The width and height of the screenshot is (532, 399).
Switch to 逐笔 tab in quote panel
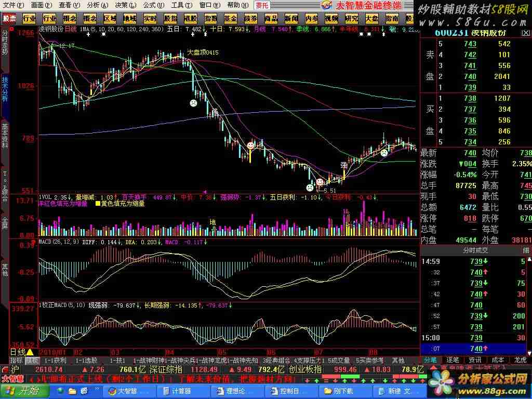pyautogui.click(x=453, y=360)
